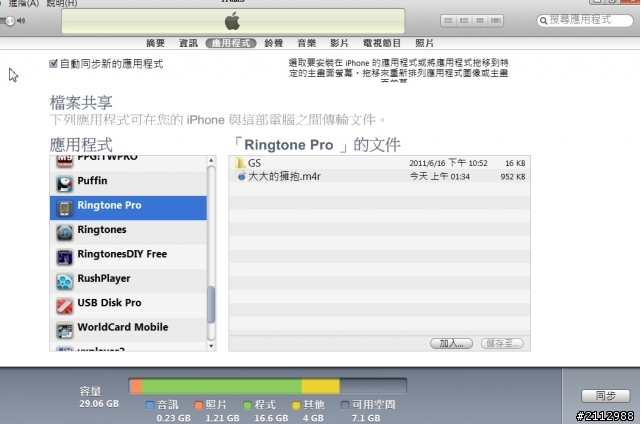This screenshot has height=424, width=641.
Task: Click the volume speaker icon
Action: point(21,20)
